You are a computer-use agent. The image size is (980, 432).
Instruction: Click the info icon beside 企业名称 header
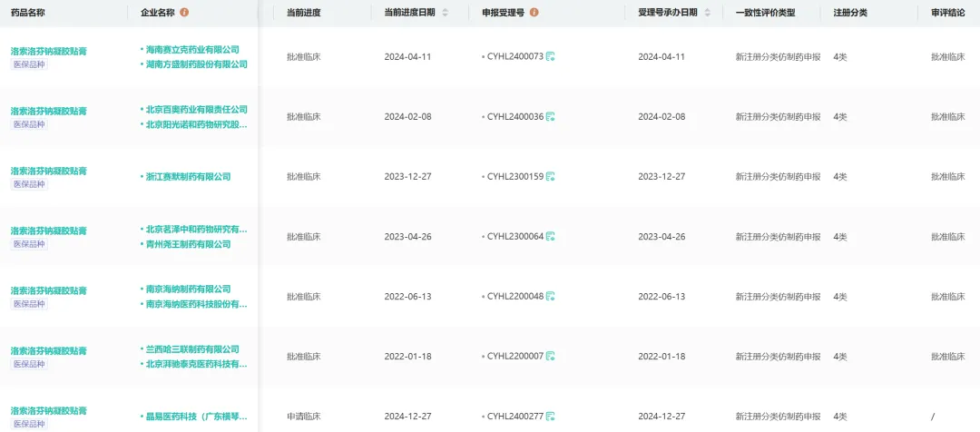pyautogui.click(x=185, y=13)
